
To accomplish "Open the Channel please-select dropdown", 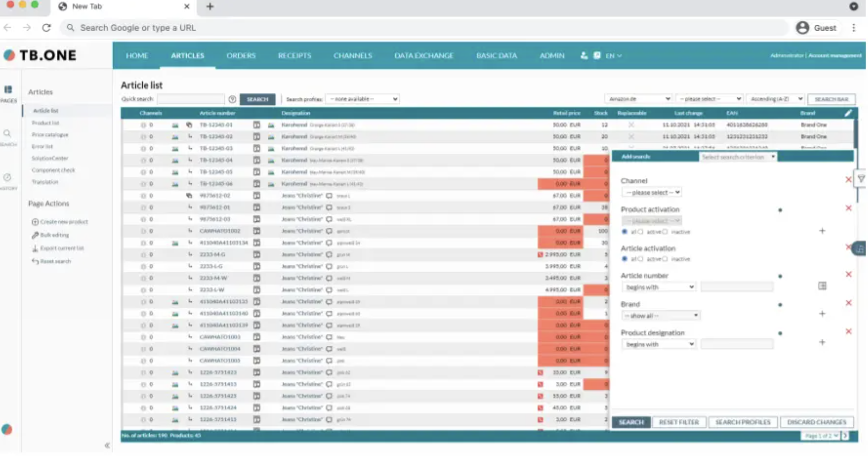I will (651, 192).
